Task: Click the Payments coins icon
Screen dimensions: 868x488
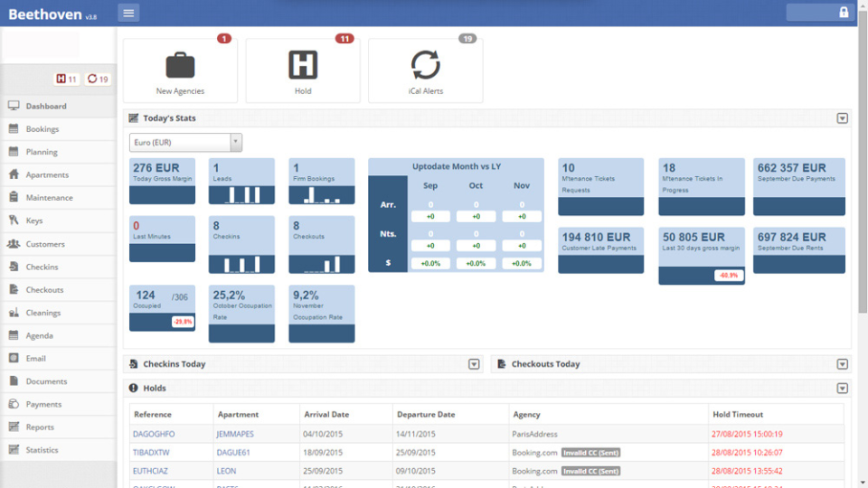Action: point(14,404)
